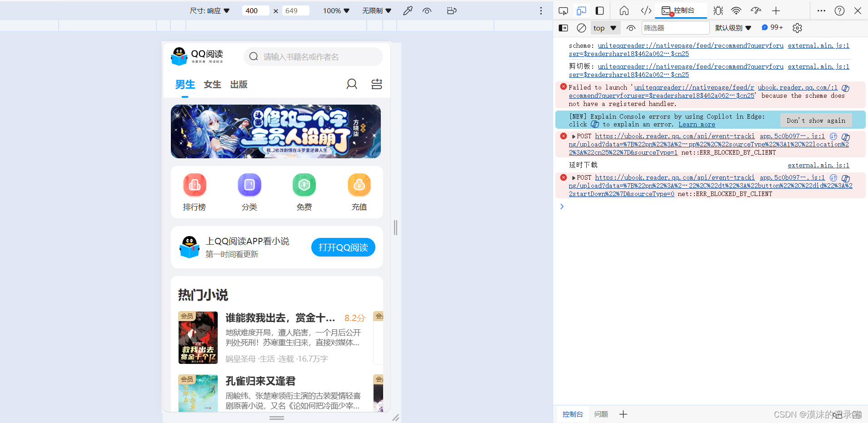Add more tools with the plus icon
868x423 pixels.
coord(776,11)
